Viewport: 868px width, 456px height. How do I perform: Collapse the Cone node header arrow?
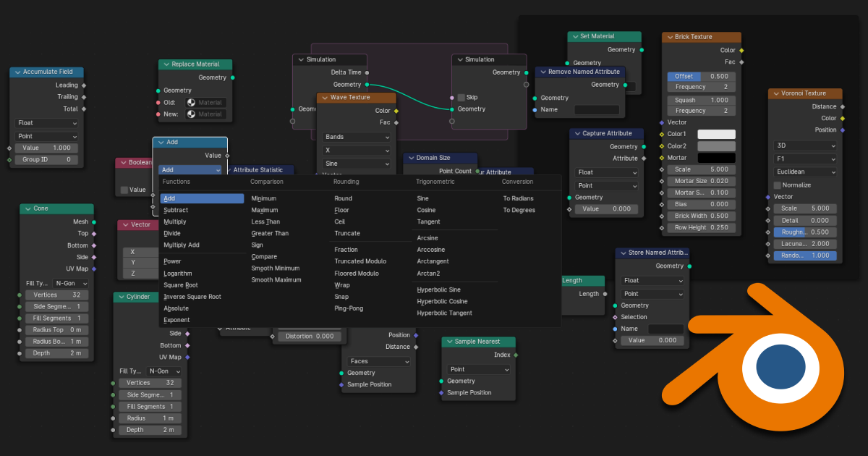(27, 208)
